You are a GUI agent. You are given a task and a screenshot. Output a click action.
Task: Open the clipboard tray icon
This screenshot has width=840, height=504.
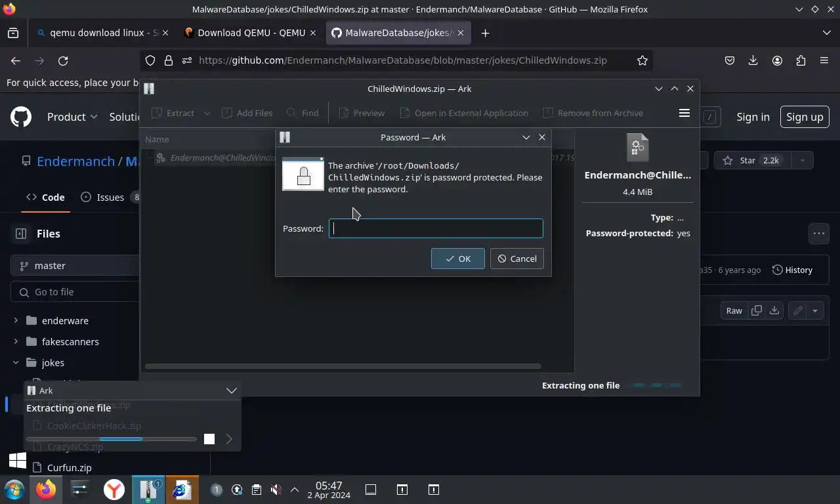click(x=257, y=490)
